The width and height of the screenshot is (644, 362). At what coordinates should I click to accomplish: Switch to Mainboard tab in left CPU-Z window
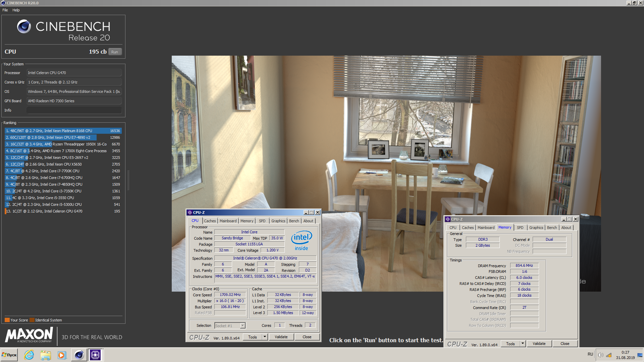[228, 221]
